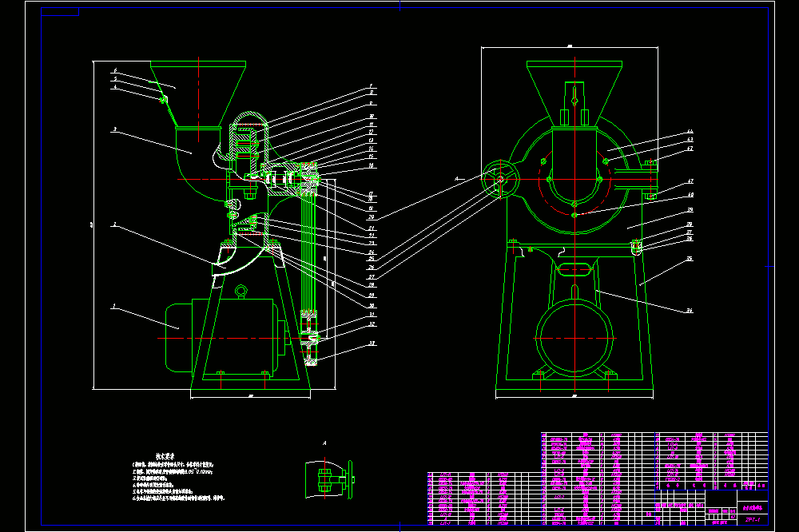Select the 技术要求 technical requirements heading
799x532 pixels.
pos(165,457)
